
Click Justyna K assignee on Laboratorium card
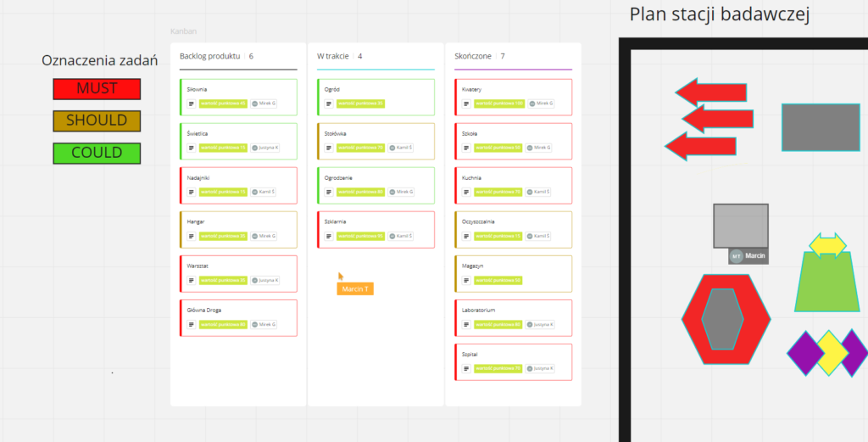tap(539, 324)
